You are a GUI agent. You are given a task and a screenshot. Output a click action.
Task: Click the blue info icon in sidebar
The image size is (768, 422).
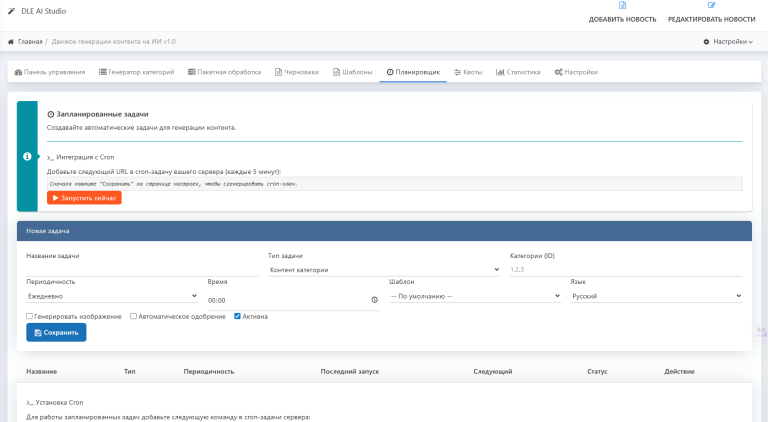coord(27,156)
